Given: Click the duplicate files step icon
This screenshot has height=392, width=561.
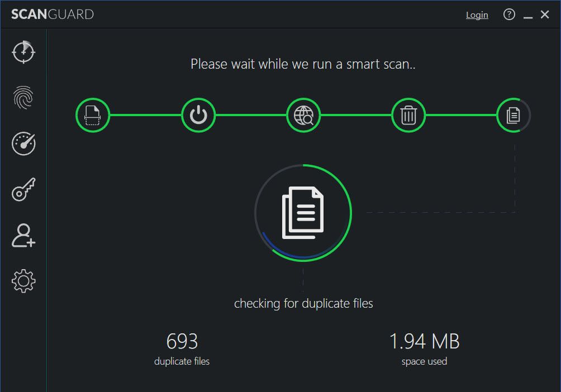Looking at the screenshot, I should pos(513,115).
